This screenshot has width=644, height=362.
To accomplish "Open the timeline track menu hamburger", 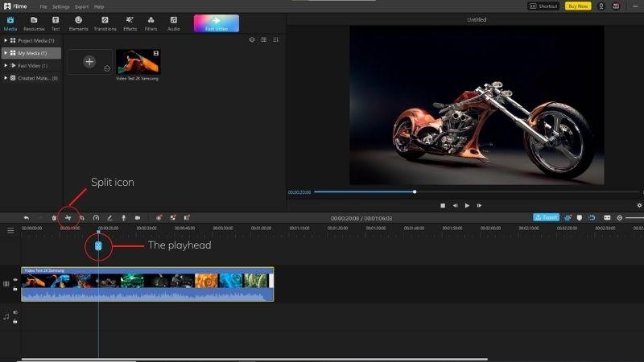I will [x=10, y=231].
